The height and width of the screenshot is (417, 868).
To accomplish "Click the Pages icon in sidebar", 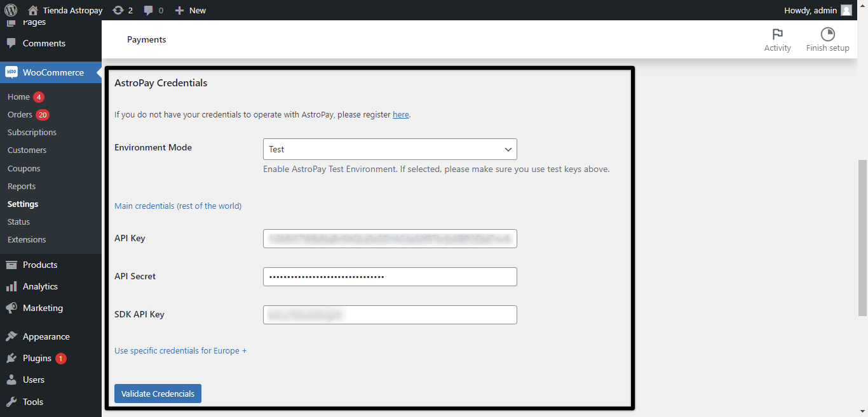I will (11, 23).
